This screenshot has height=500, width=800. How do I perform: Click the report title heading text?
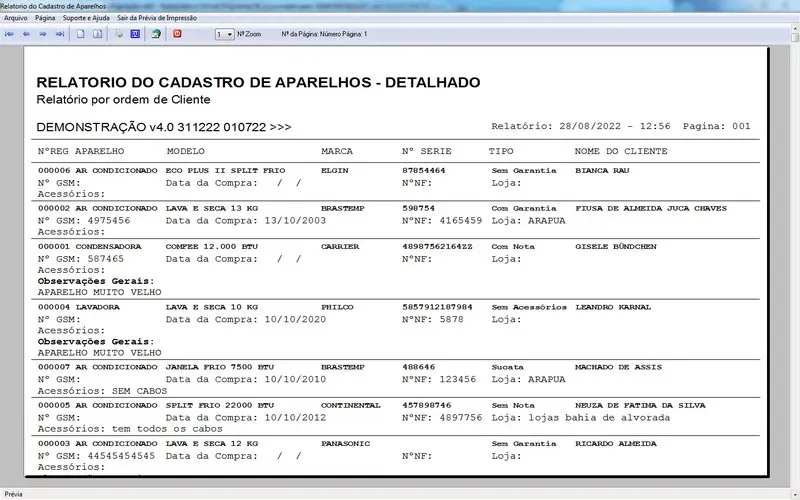click(x=258, y=82)
